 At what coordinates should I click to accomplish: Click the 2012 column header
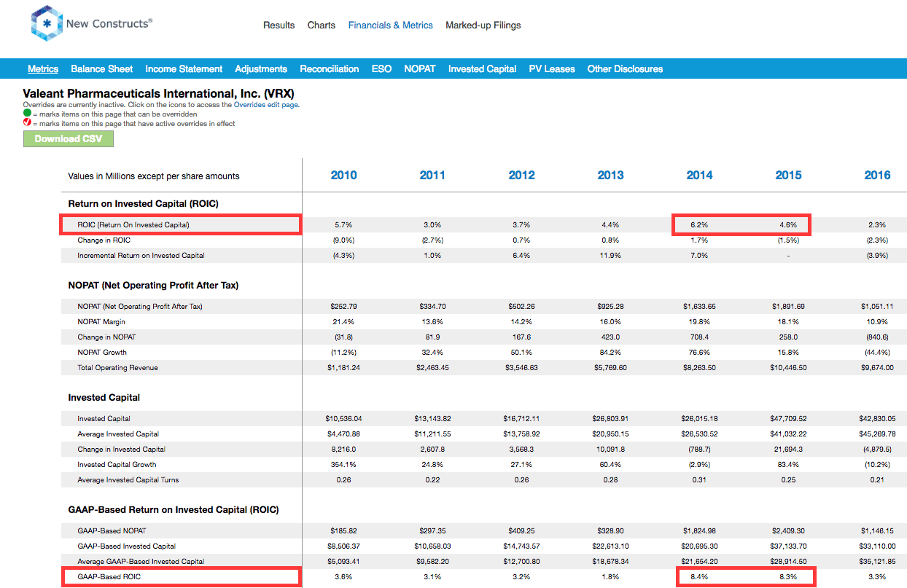click(x=522, y=175)
